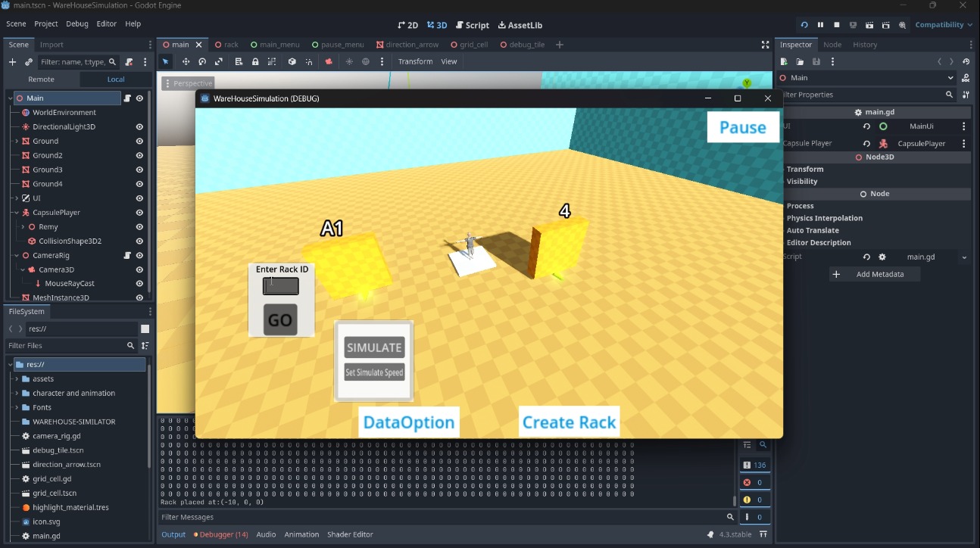This screenshot has height=548, width=980.
Task: Select the Move mode tool in 3D toolbar
Action: pos(186,62)
